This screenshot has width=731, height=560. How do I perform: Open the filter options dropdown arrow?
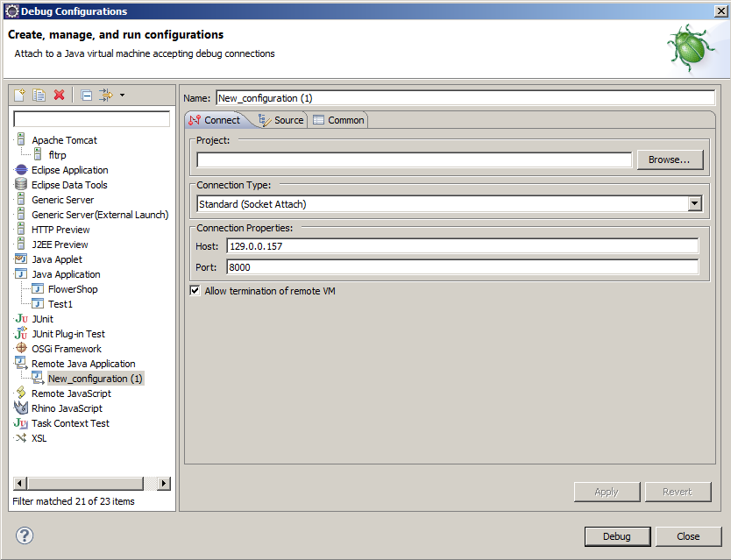point(122,95)
